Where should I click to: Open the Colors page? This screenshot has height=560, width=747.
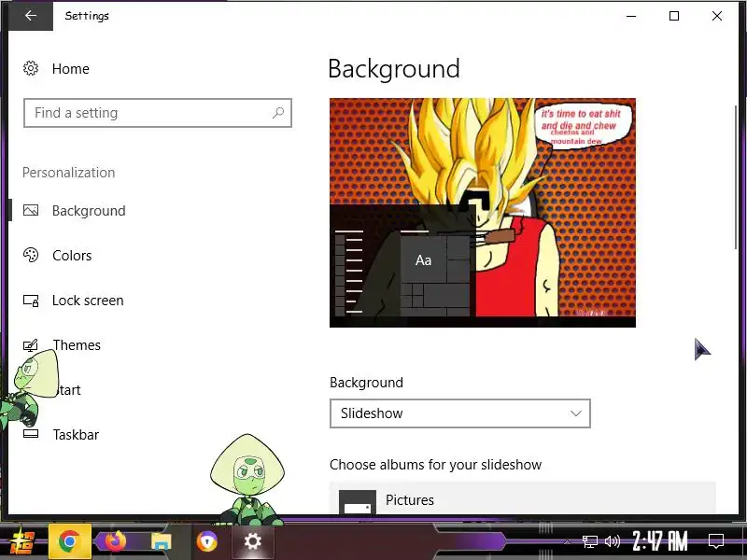pyautogui.click(x=72, y=255)
